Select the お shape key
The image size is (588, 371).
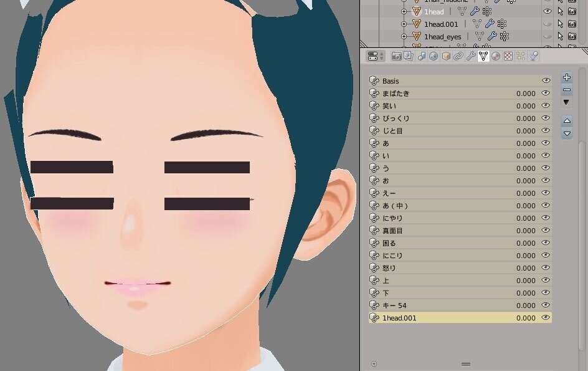click(x=460, y=181)
